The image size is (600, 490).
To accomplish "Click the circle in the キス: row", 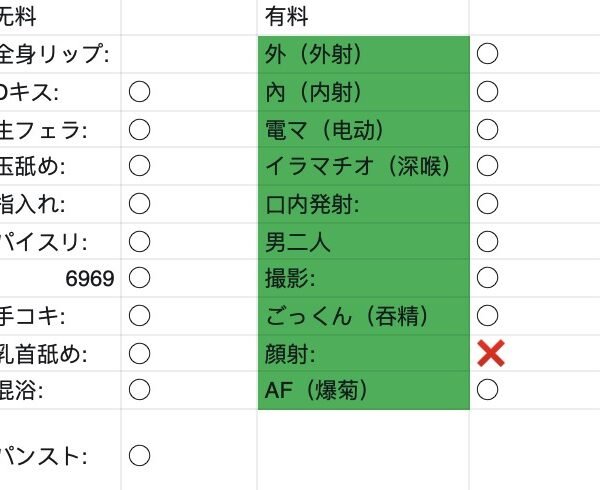I will pyautogui.click(x=139, y=92).
